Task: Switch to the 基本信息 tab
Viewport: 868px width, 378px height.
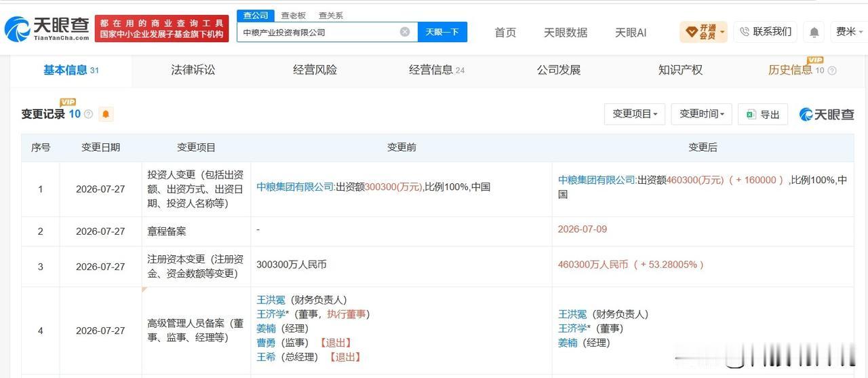Action: point(71,70)
